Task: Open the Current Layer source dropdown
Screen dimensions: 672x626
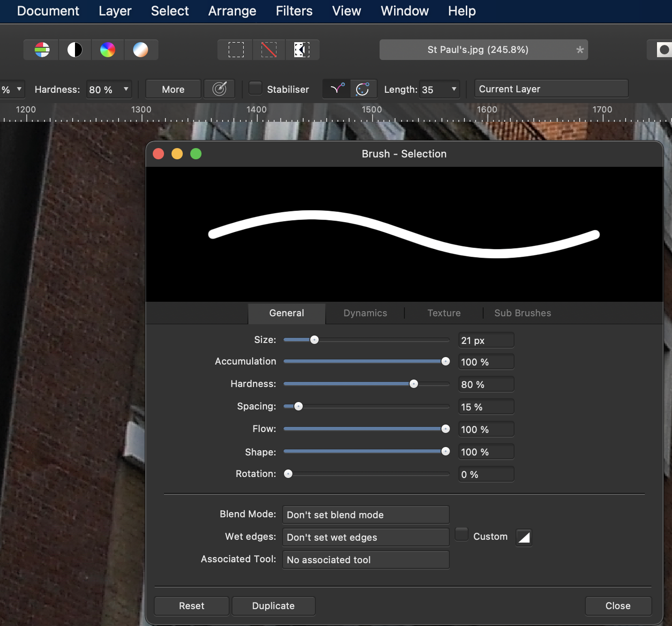Action: click(x=551, y=89)
